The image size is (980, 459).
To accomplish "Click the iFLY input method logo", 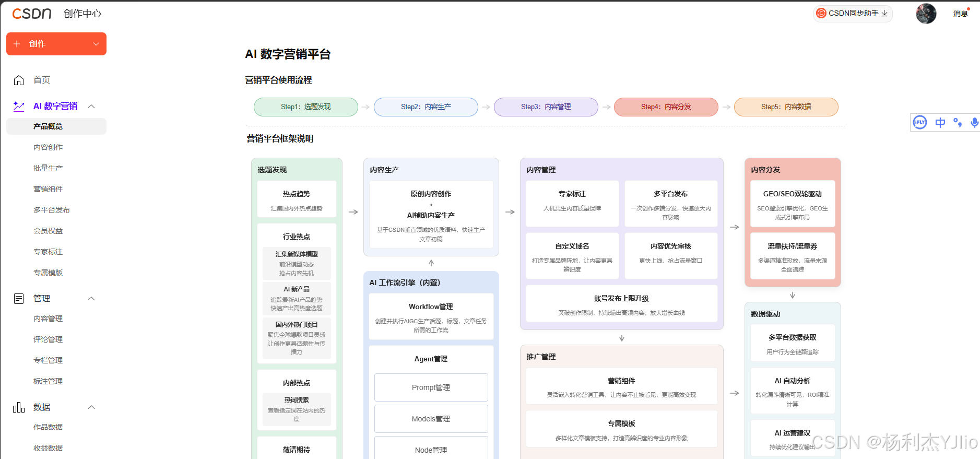I will click(x=919, y=122).
